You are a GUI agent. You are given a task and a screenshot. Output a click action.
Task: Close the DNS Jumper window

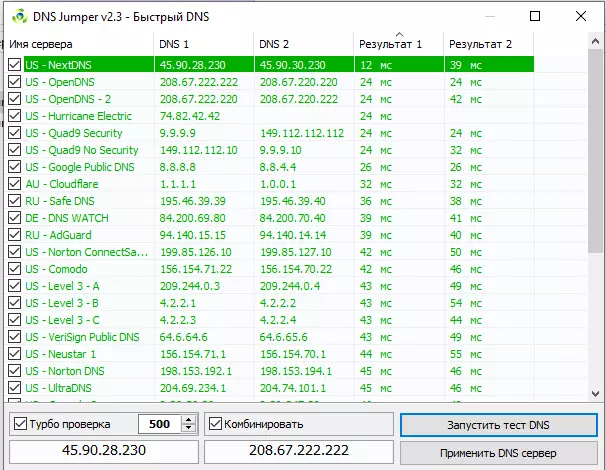[581, 17]
